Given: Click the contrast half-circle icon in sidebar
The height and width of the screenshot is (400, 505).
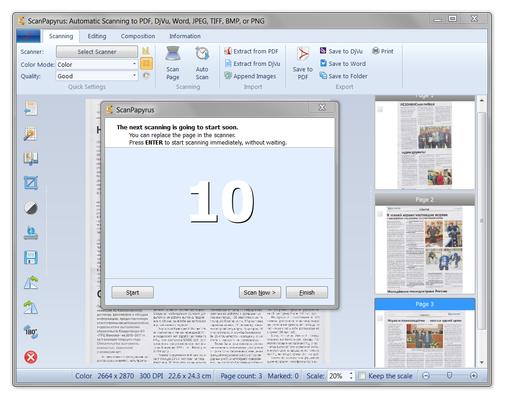Looking at the screenshot, I should 31,208.
